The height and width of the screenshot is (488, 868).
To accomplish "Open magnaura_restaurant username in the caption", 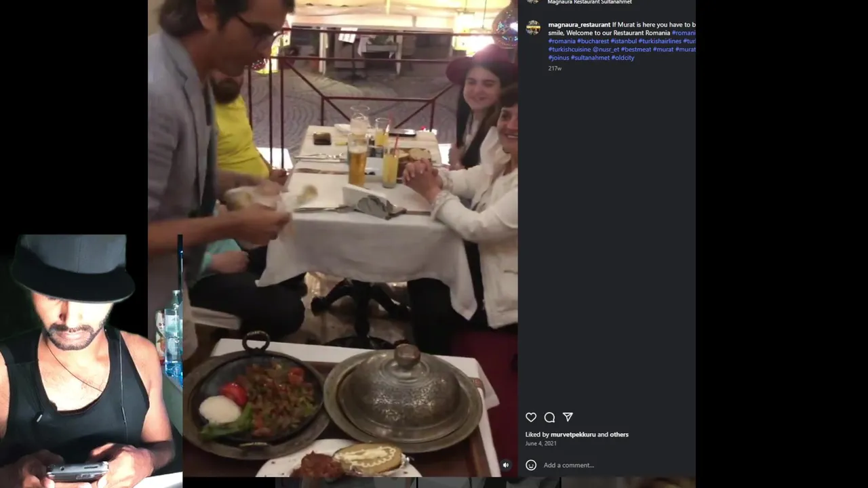I will [x=579, y=24].
